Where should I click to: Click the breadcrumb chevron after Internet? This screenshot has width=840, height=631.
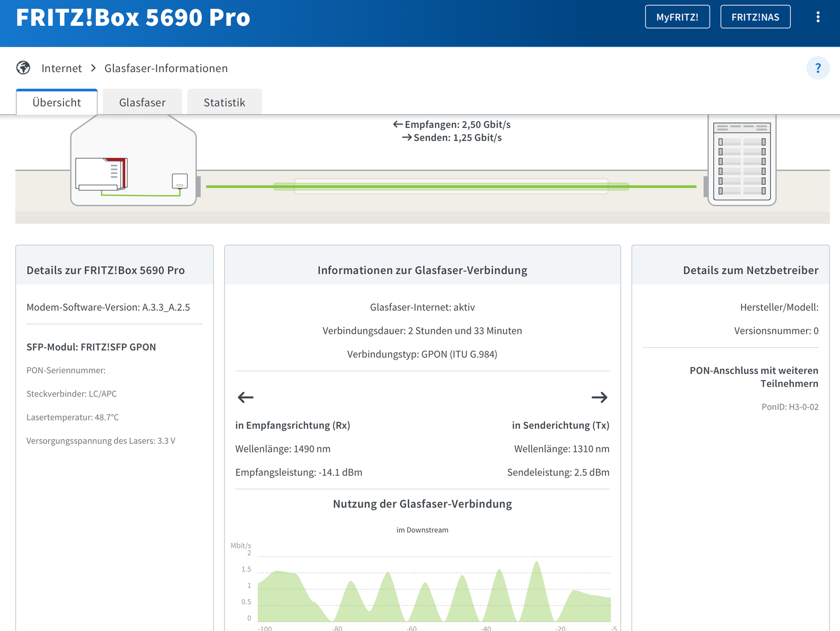(x=93, y=68)
